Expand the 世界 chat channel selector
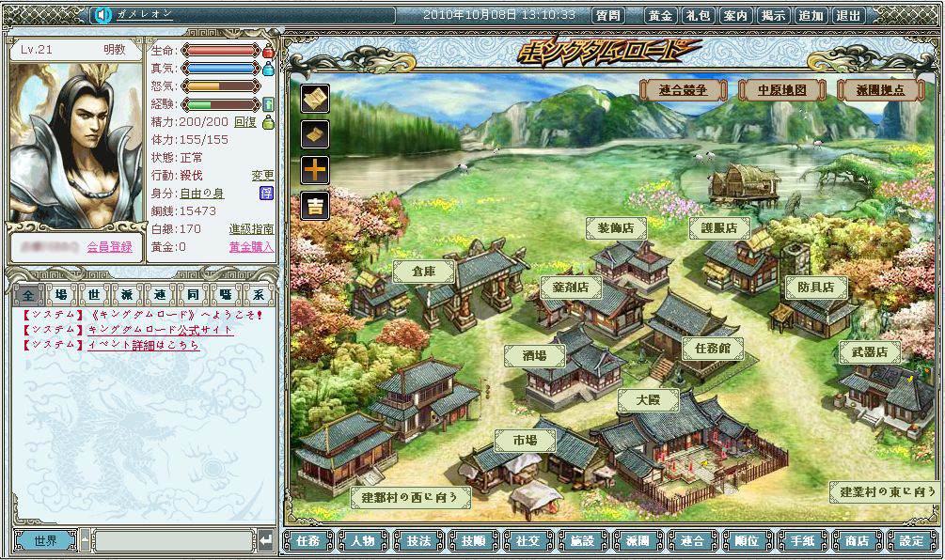Image resolution: width=945 pixels, height=560 pixels. 45,540
